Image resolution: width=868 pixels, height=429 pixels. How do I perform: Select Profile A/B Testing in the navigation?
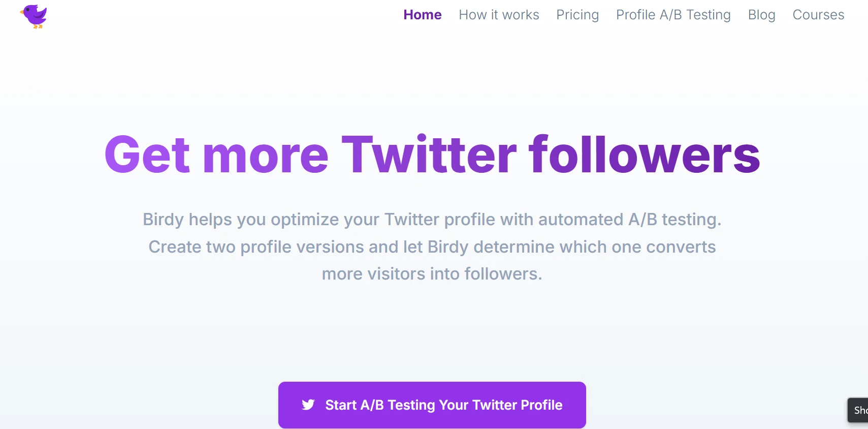coord(672,15)
